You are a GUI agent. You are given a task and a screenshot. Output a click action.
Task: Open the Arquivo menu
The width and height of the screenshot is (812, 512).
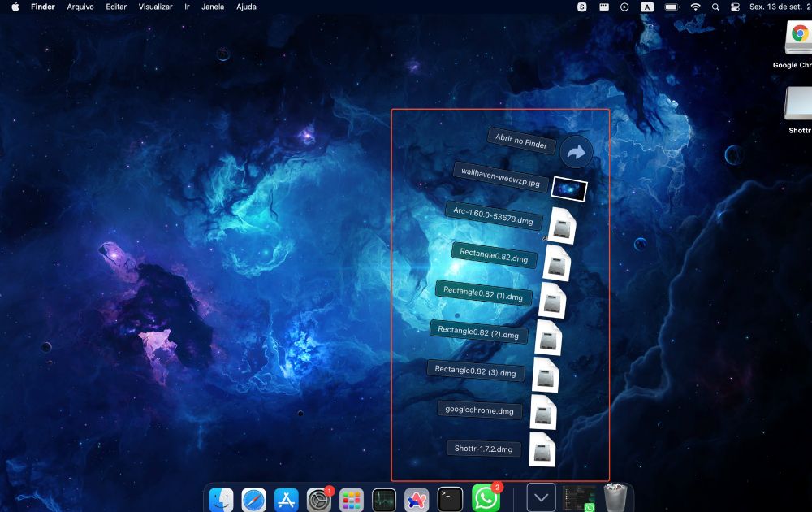tap(80, 7)
